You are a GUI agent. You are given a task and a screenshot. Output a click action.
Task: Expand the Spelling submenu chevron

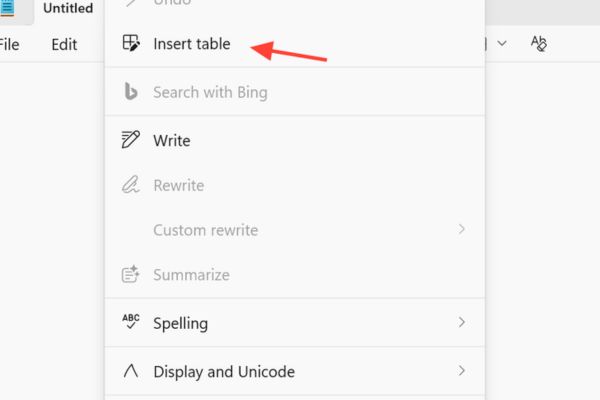pyautogui.click(x=461, y=322)
